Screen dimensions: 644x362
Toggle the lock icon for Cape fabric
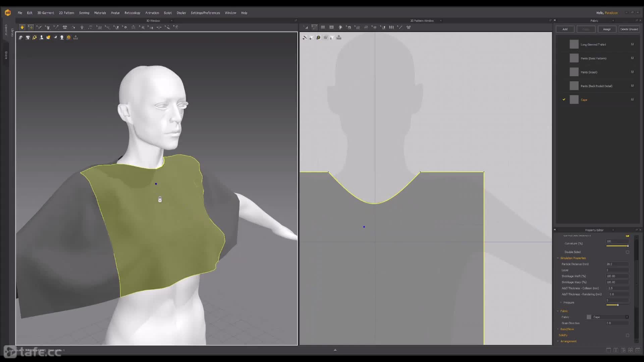click(632, 100)
